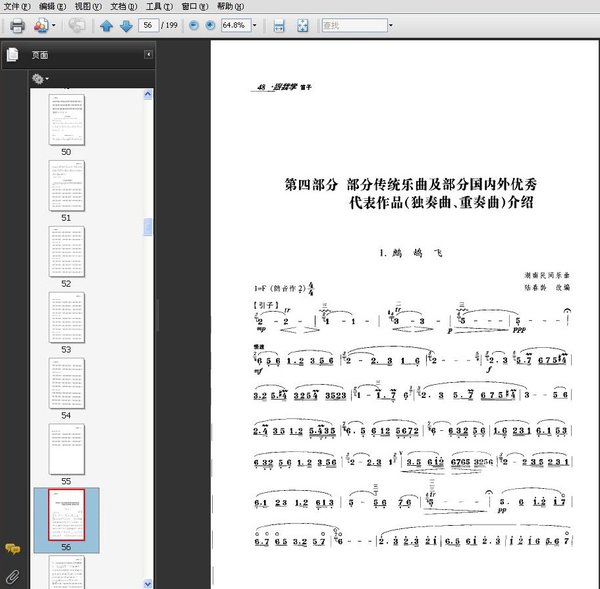Click the zoom level field 64.8%
The height and width of the screenshot is (589, 600).
coord(236,25)
